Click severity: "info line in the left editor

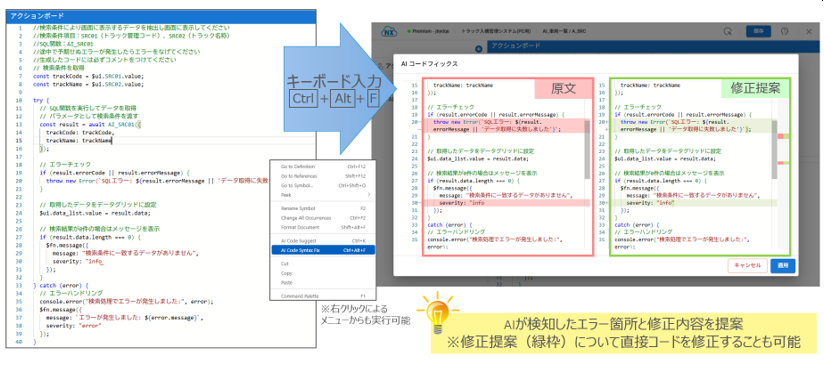[77, 261]
